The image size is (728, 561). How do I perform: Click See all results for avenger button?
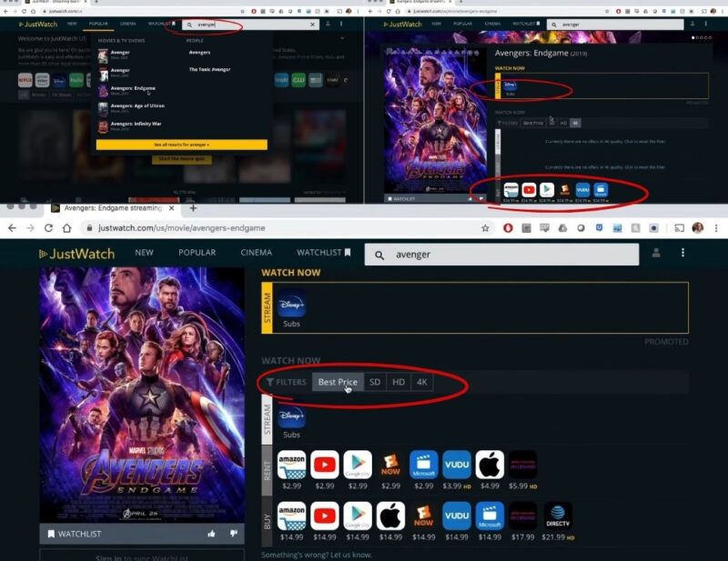click(181, 145)
